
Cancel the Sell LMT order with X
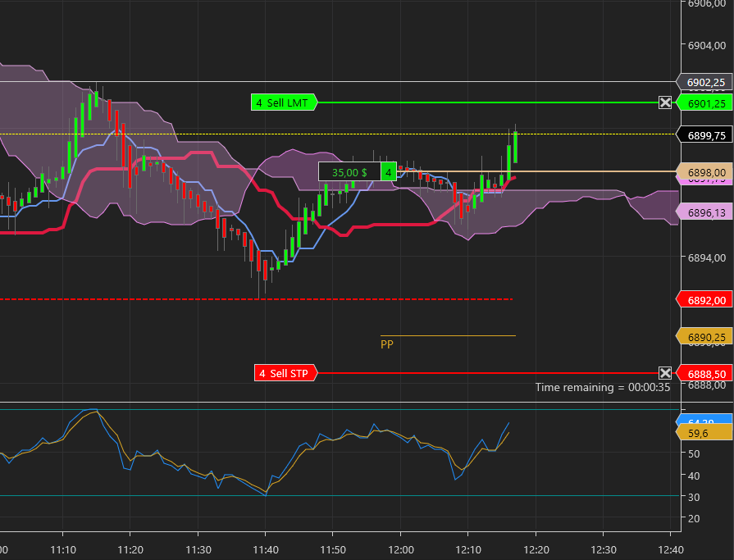[665, 102]
